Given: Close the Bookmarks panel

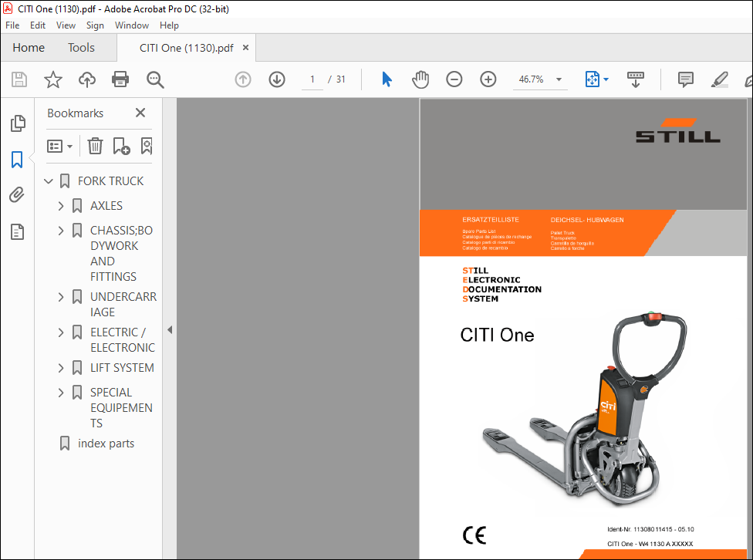Looking at the screenshot, I should [x=140, y=113].
